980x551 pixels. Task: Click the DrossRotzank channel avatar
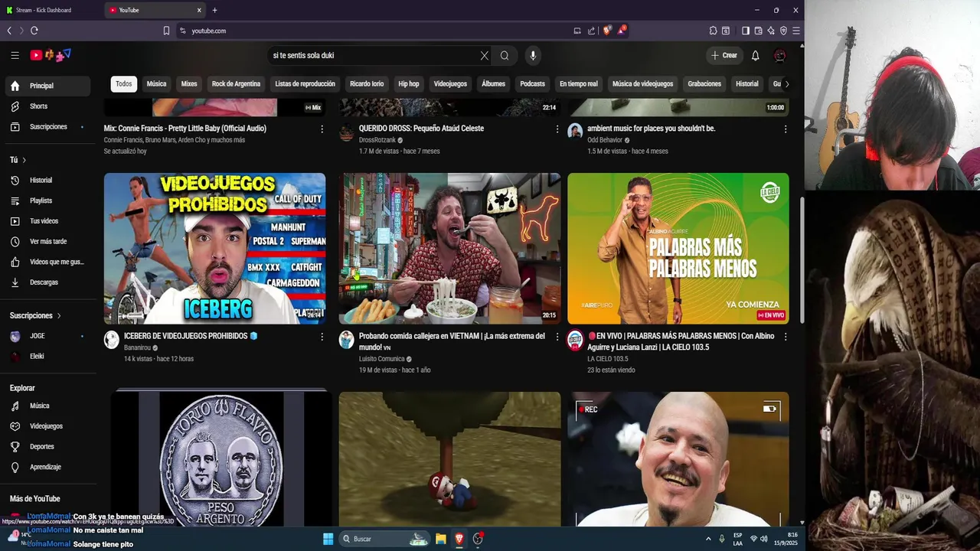[x=347, y=131]
